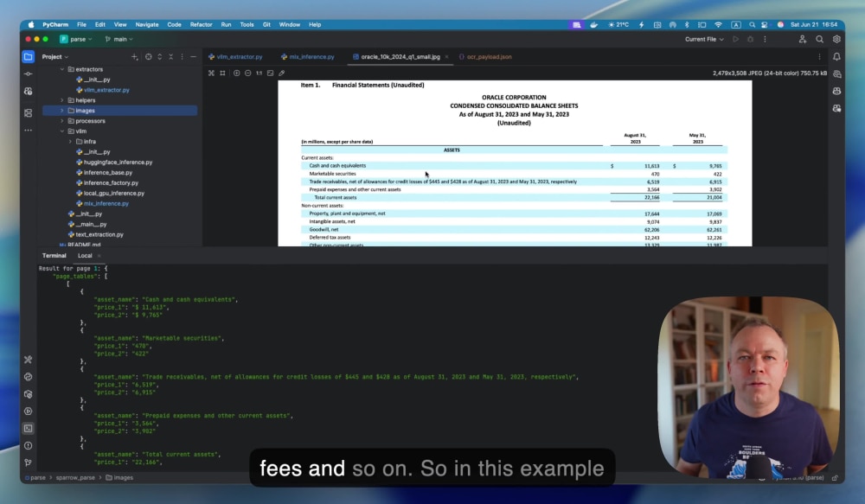Select the Local terminal tab

click(85, 256)
